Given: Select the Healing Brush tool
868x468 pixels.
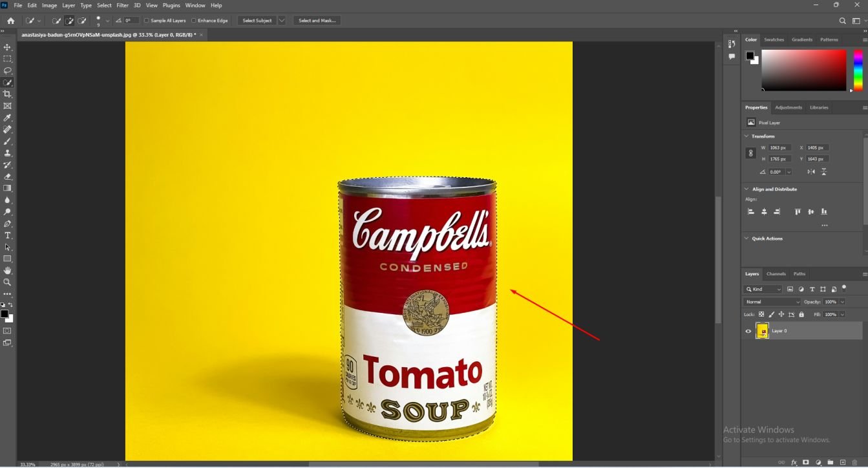Looking at the screenshot, I should coord(8,129).
